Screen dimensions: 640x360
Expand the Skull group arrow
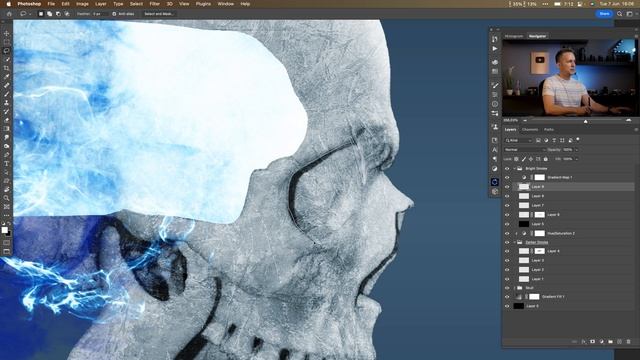515,288
